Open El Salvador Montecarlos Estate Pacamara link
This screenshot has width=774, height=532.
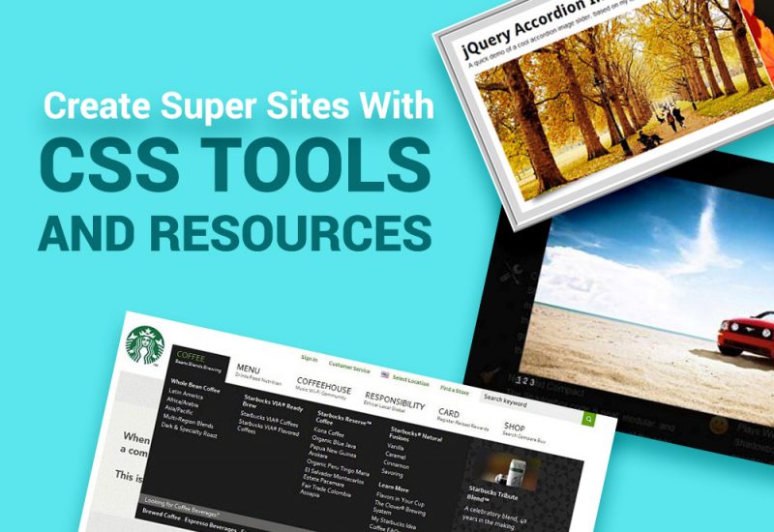click(x=333, y=478)
